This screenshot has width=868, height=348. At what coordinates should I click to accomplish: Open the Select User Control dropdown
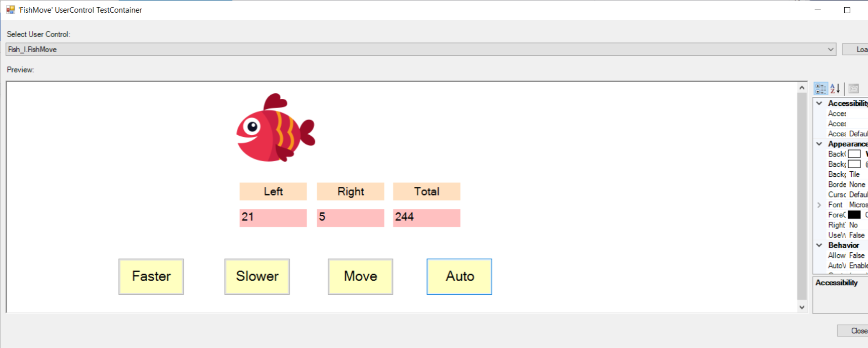(420, 49)
